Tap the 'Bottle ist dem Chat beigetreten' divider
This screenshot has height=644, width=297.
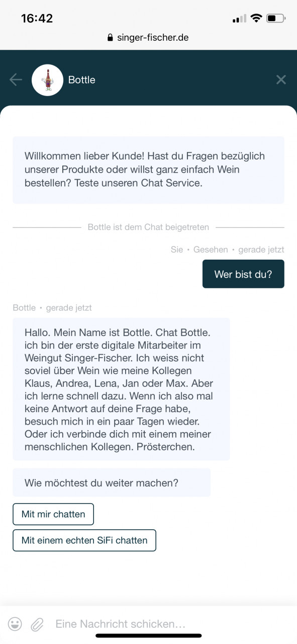(148, 227)
